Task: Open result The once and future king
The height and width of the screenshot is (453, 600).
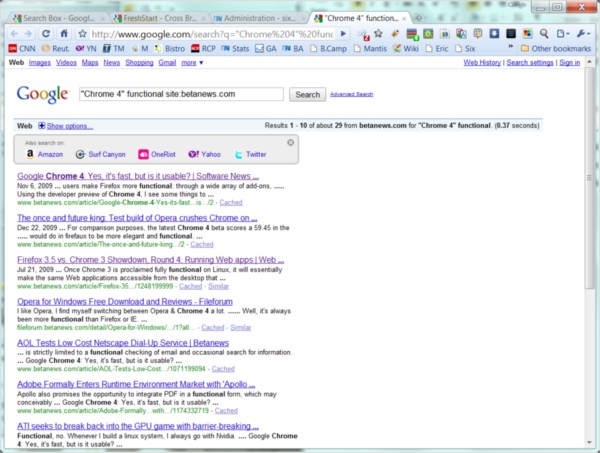Action: click(137, 218)
